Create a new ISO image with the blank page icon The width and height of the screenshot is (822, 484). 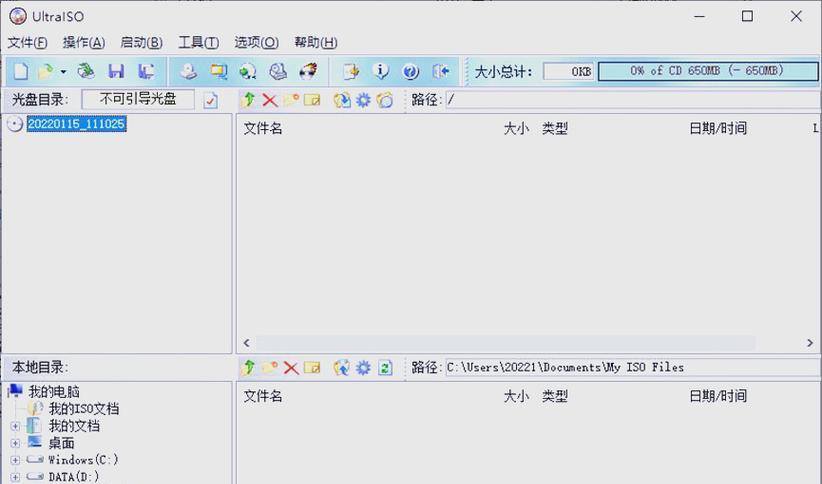pos(20,71)
